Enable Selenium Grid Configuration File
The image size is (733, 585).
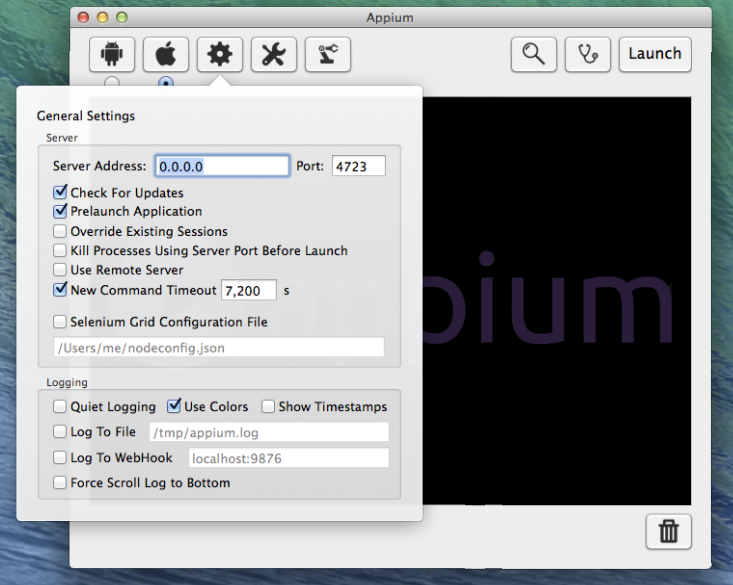coord(60,322)
